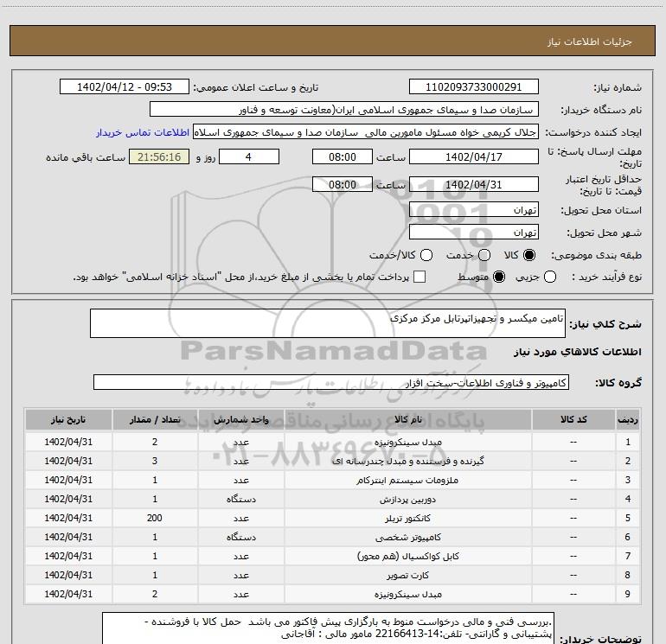The height and width of the screenshot is (644, 666).
Task: Click the price validity date 1402/04/31 field
Action: pos(474,185)
